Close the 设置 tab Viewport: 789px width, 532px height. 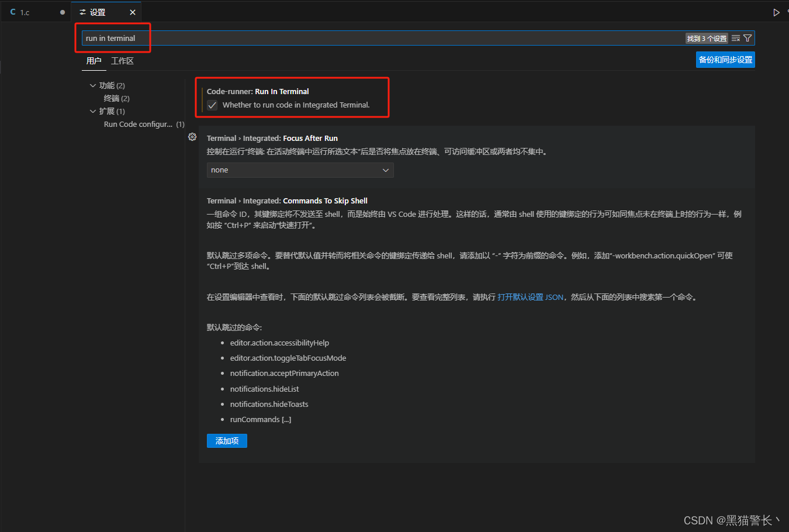coord(133,12)
